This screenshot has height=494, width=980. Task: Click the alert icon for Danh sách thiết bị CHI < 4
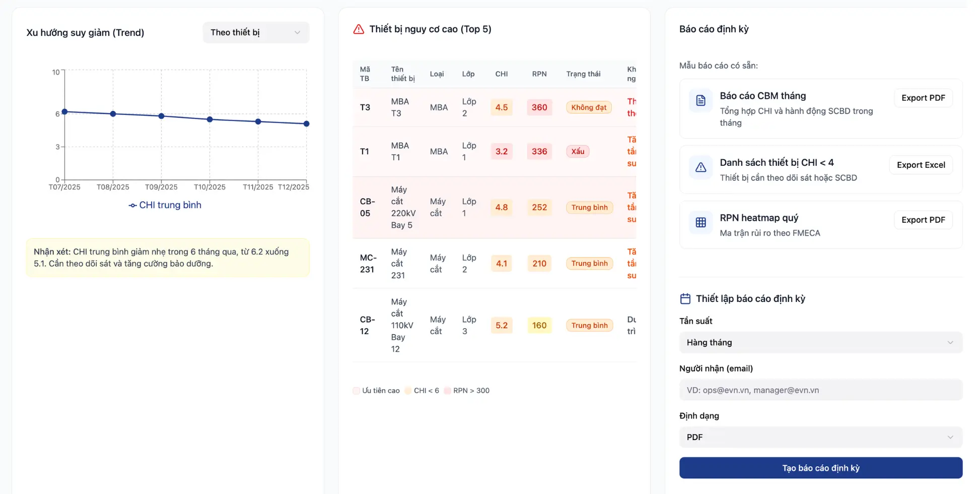click(701, 167)
